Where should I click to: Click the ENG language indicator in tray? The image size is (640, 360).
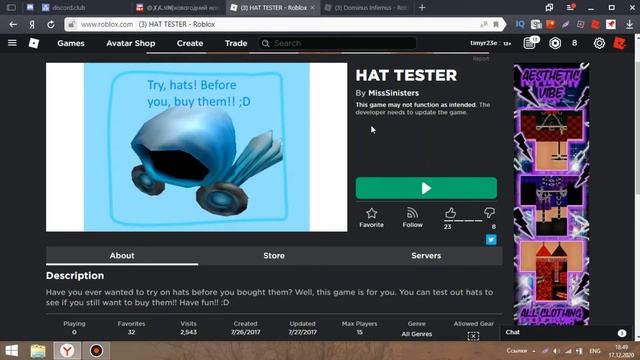(595, 351)
